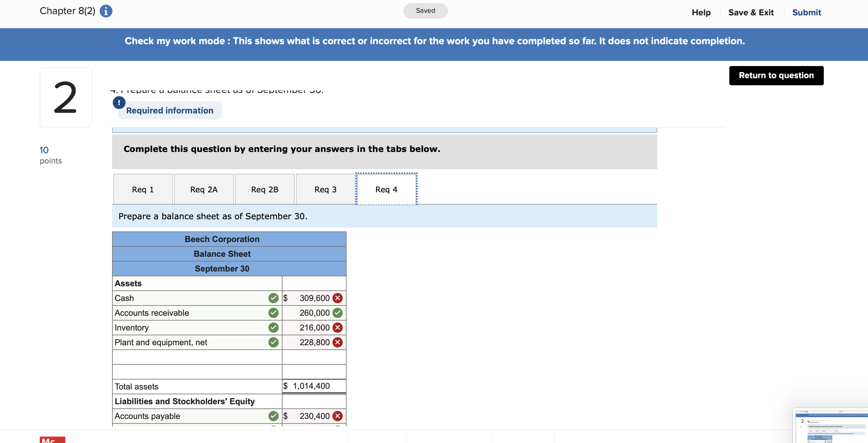
Task: Click the red X beside Inventory amount
Action: tap(338, 327)
